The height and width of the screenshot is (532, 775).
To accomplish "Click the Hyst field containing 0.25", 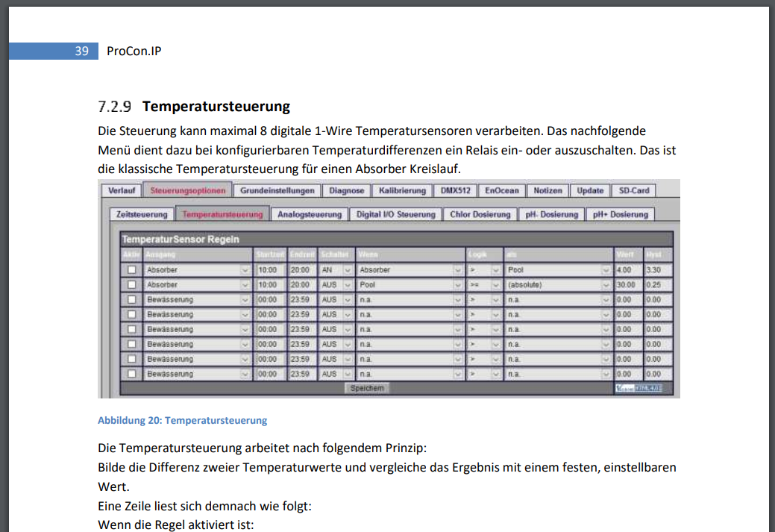I will tap(659, 285).
